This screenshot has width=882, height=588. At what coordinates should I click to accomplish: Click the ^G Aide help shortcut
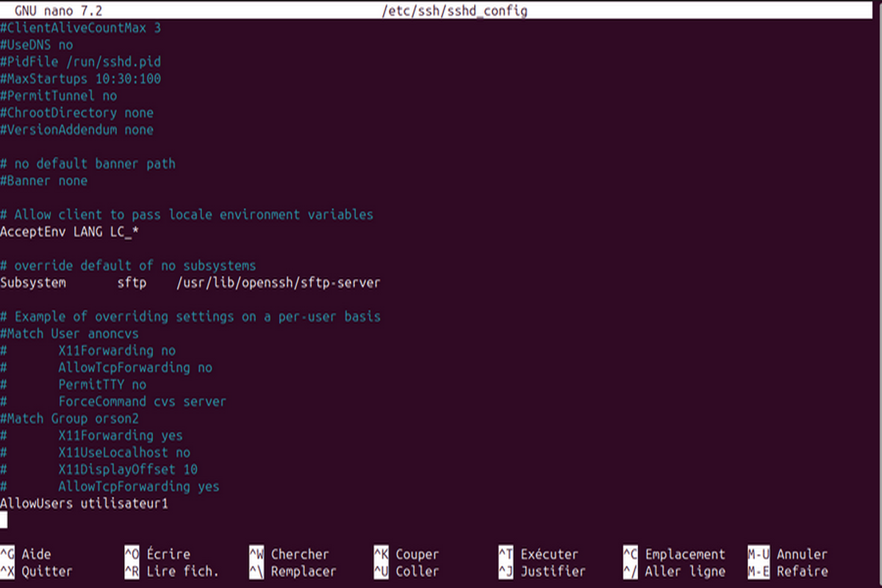[x=26, y=554]
